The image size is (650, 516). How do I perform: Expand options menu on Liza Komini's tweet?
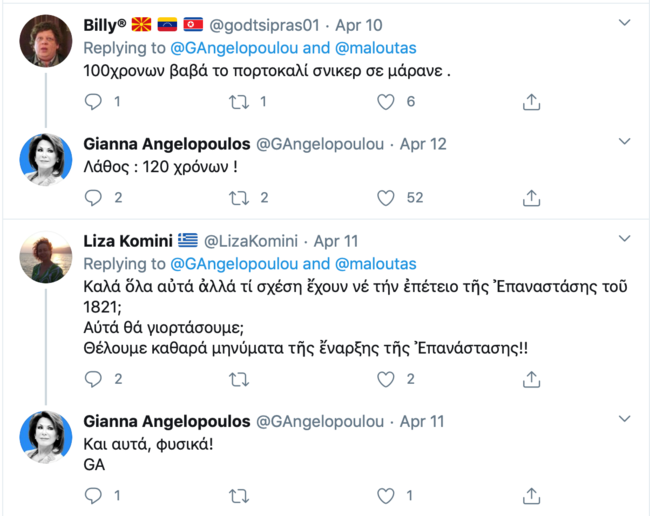click(x=624, y=240)
